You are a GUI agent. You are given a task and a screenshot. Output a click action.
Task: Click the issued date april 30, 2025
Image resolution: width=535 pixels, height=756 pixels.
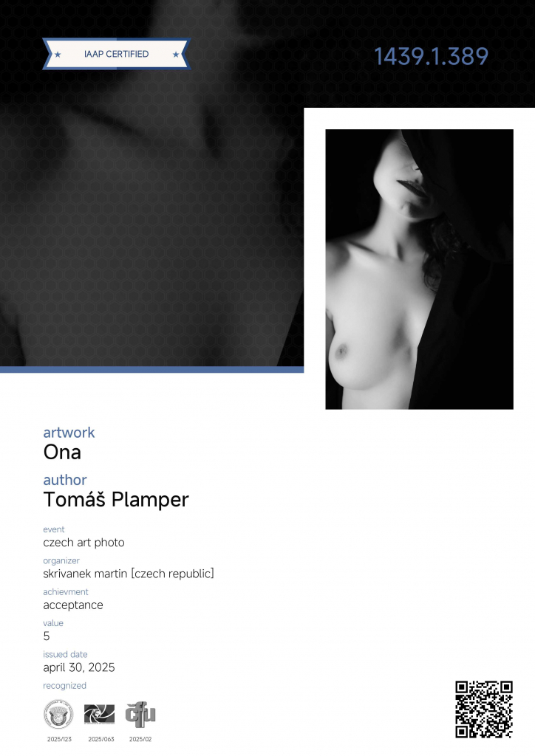pos(79,667)
